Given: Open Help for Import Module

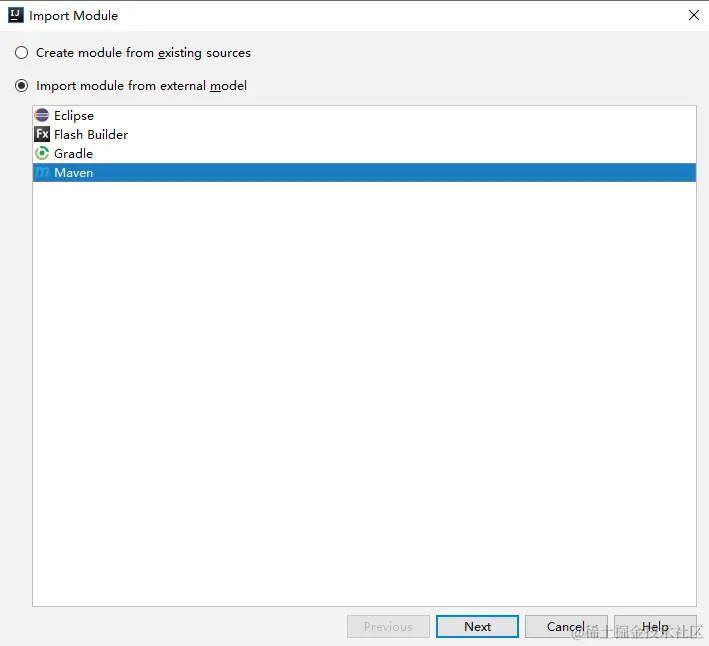Looking at the screenshot, I should [655, 626].
